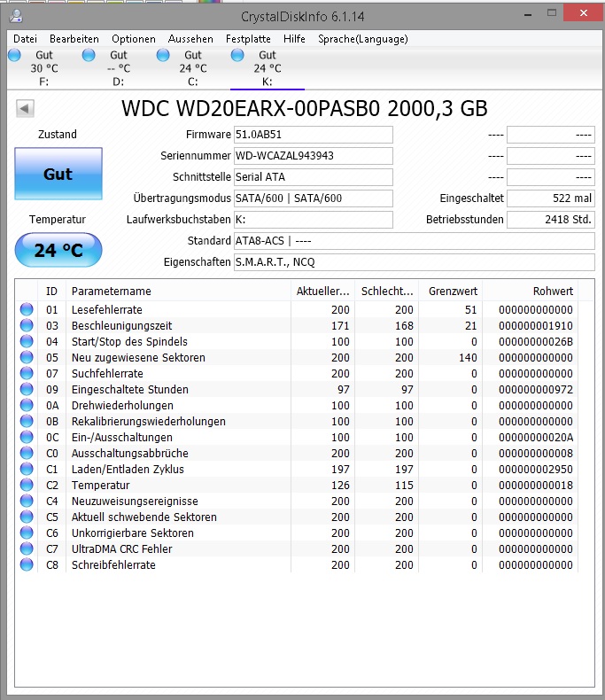Select the Ein-/Ausschaltungen parameter name

(x=122, y=438)
